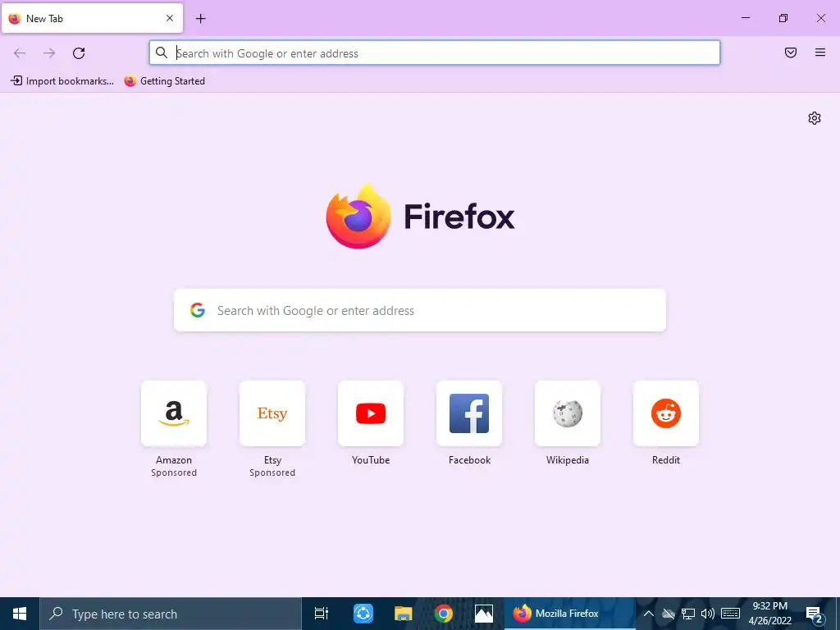Open Task View on the taskbar
This screenshot has width=840, height=630.
pos(322,614)
